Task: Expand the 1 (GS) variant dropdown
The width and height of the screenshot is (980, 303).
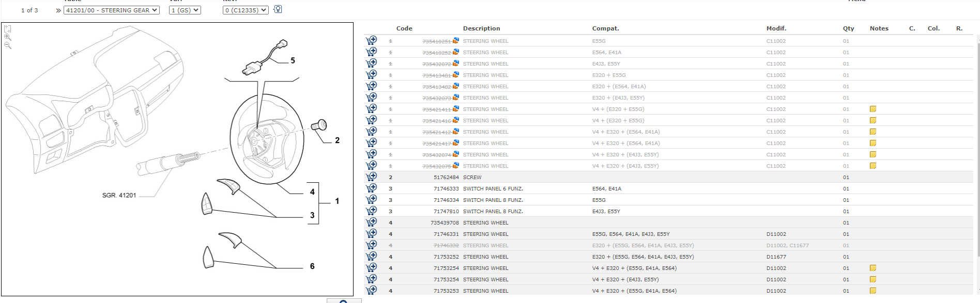Action: pos(185,10)
